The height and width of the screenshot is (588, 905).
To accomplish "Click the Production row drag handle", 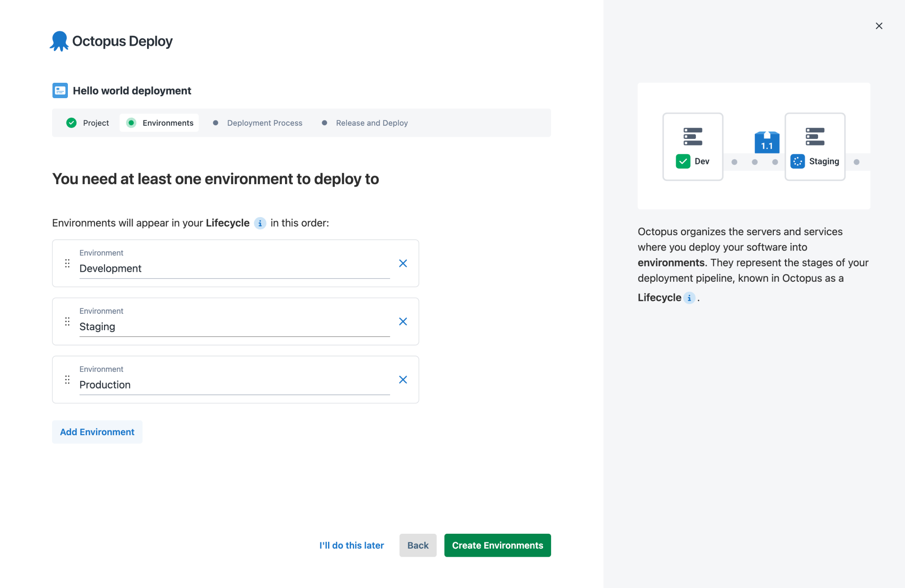I will [x=67, y=379].
